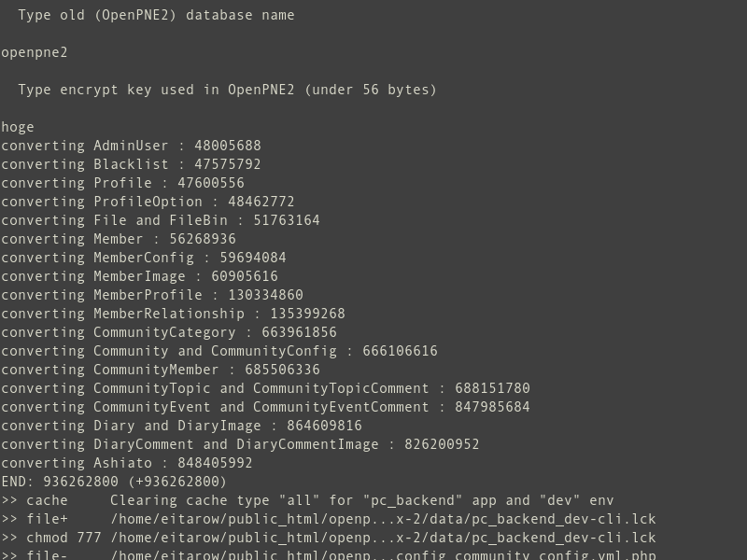Screen dimensions: 747x560
Task: Click the 'file+' pc_backend_dev-cli.lck path
Action: coord(383,519)
